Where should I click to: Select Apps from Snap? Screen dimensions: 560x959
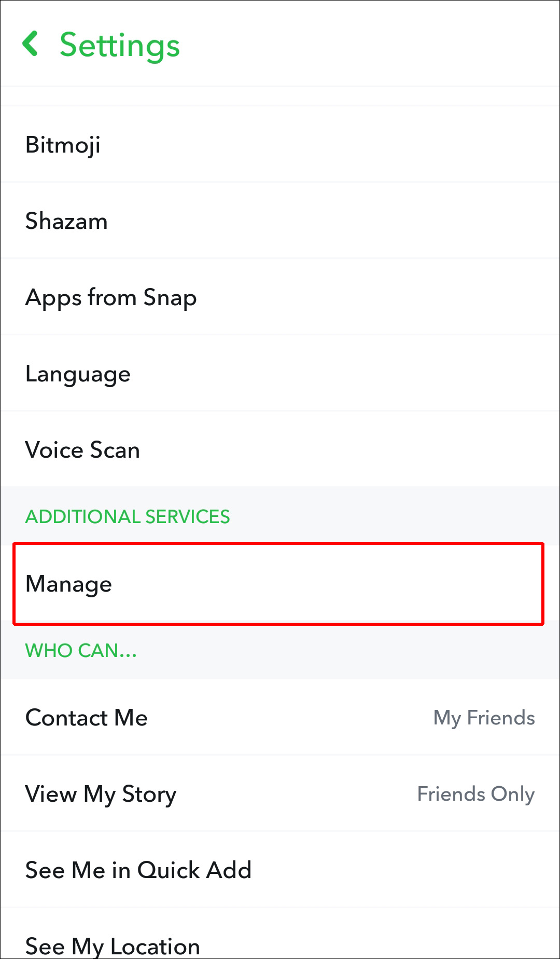click(x=111, y=297)
